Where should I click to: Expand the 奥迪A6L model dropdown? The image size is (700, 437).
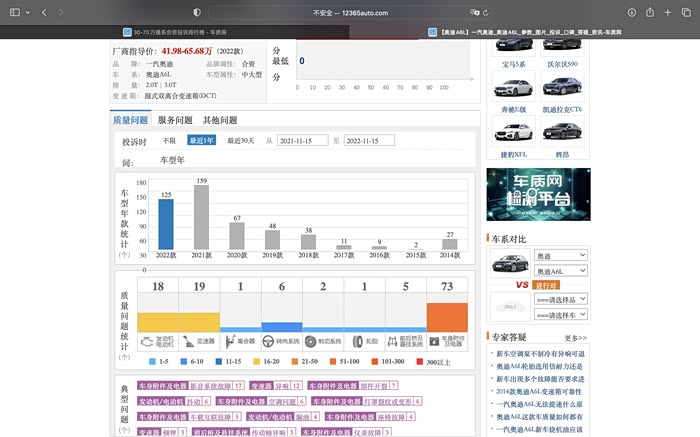(x=559, y=271)
